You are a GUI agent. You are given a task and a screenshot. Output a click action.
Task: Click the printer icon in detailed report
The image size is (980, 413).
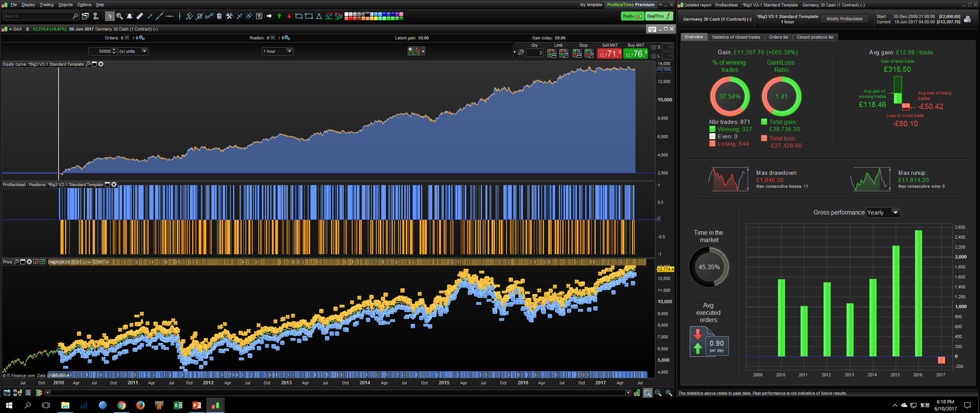967,19
